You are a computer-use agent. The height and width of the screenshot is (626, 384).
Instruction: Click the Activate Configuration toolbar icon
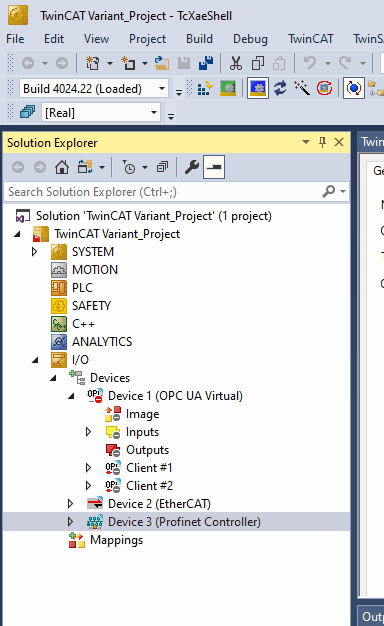click(205, 88)
